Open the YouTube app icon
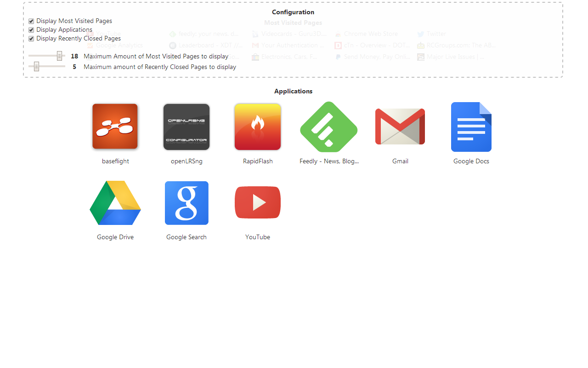This screenshot has width=588, height=368. pyautogui.click(x=258, y=203)
